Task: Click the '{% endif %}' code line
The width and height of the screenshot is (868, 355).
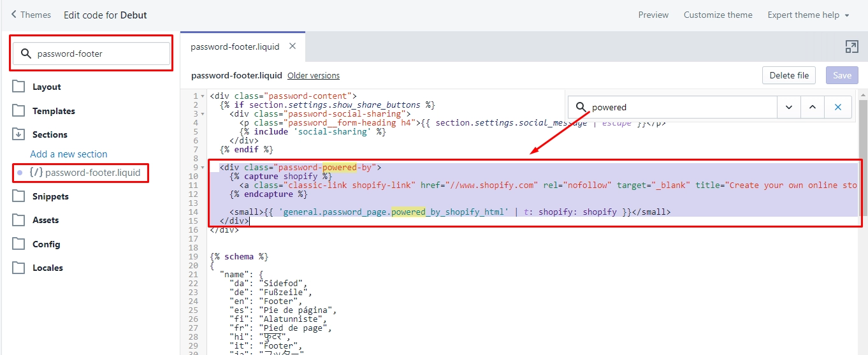Action: (246, 150)
